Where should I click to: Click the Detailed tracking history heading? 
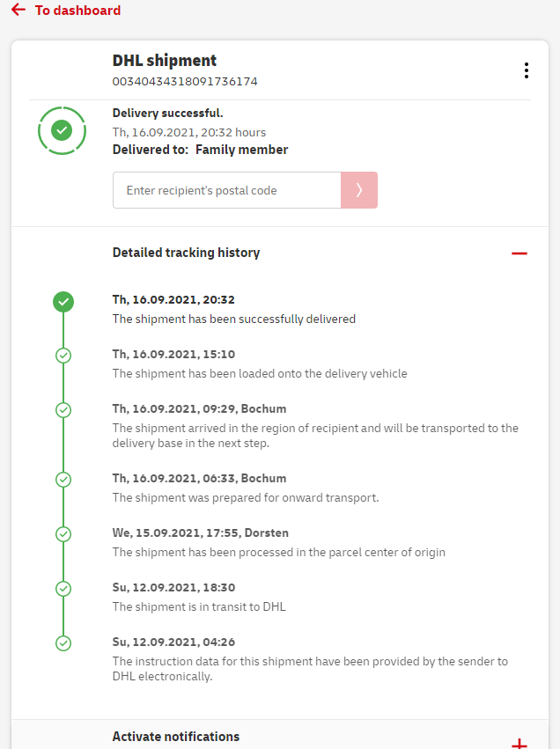tap(186, 253)
